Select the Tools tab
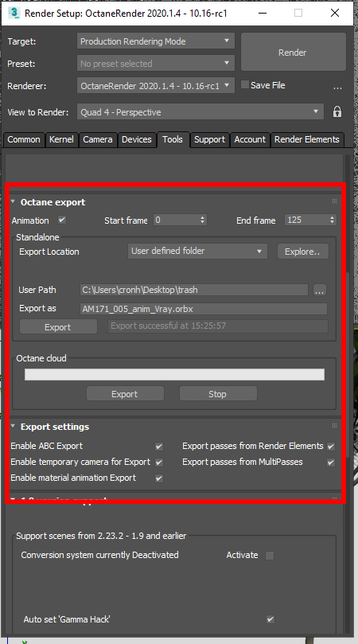The height and width of the screenshot is (644, 358). [173, 139]
